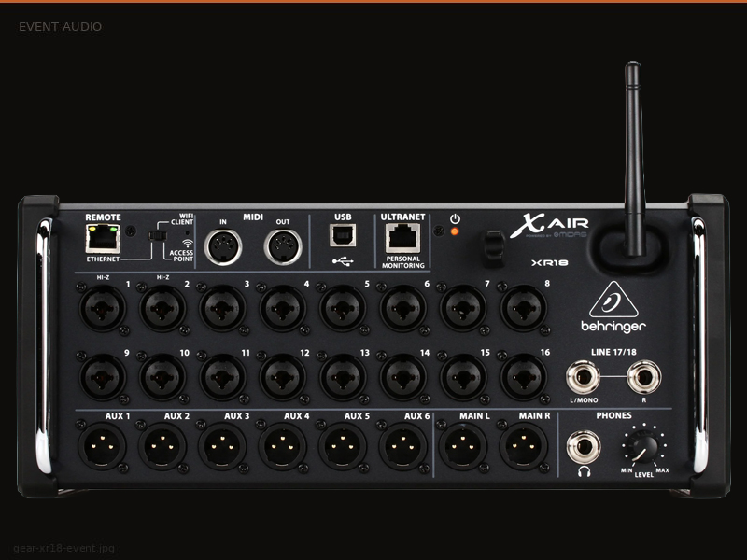Viewport: 747px width, 560px height.
Task: Click input 3 combo jack
Action: tap(222, 308)
